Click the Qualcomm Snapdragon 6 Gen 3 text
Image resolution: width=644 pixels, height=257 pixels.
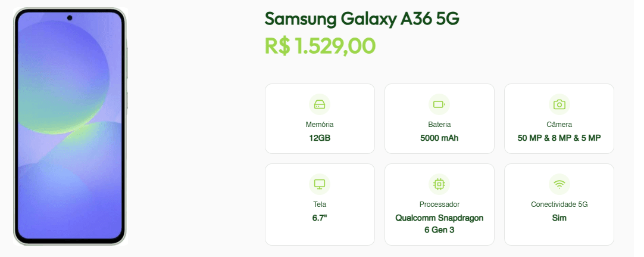click(439, 224)
